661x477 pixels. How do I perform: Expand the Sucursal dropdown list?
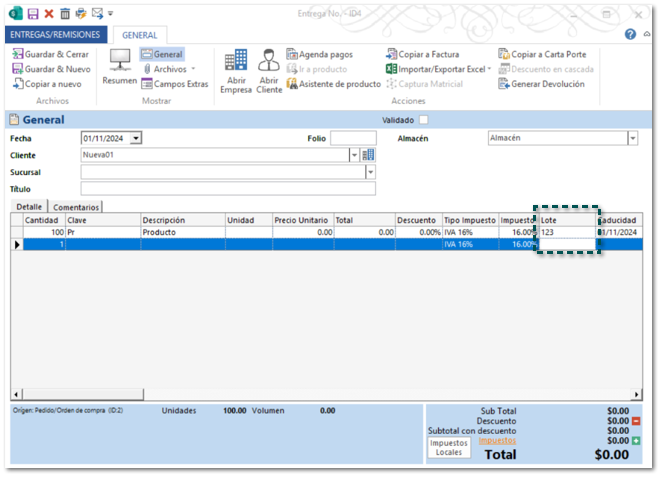pyautogui.click(x=370, y=172)
